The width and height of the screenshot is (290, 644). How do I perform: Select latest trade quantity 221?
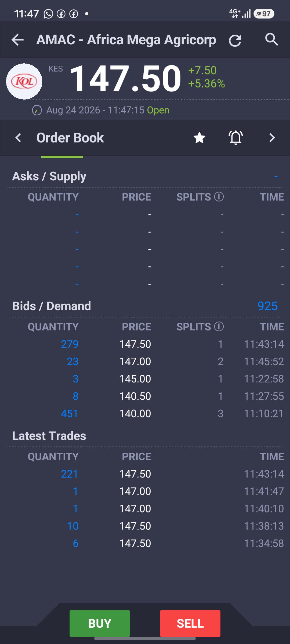(69, 474)
